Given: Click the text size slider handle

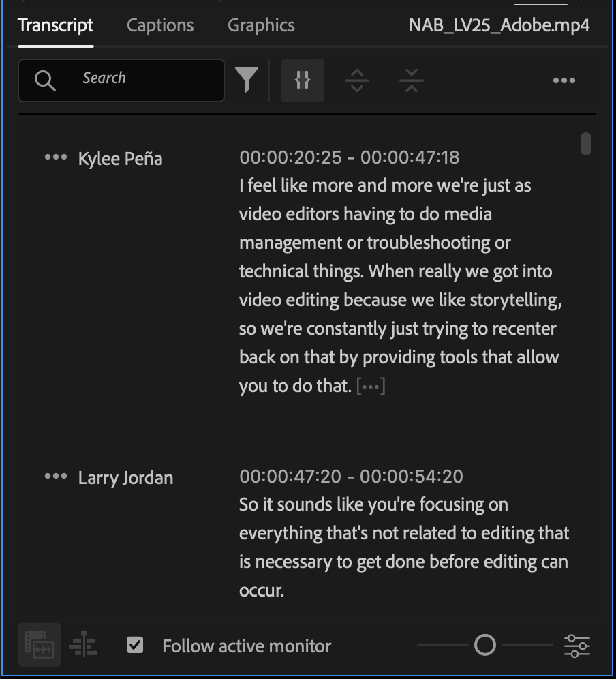Looking at the screenshot, I should (485, 645).
